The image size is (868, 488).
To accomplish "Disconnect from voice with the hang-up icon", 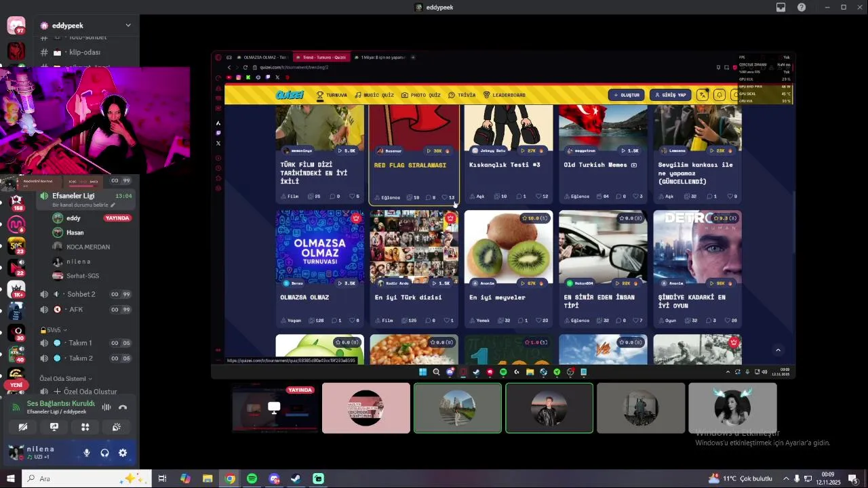I will point(123,407).
